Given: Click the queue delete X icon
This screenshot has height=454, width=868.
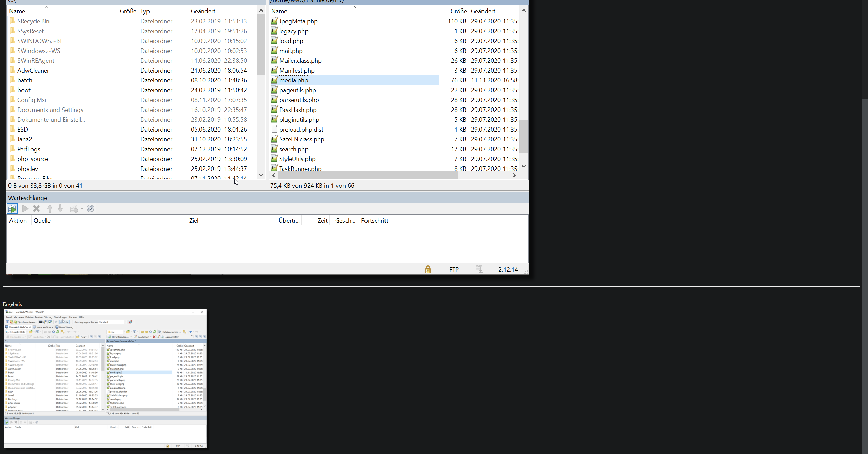Looking at the screenshot, I should (36, 209).
